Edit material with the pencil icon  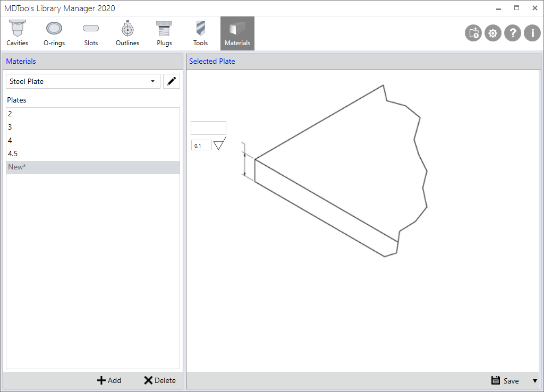pyautogui.click(x=172, y=81)
